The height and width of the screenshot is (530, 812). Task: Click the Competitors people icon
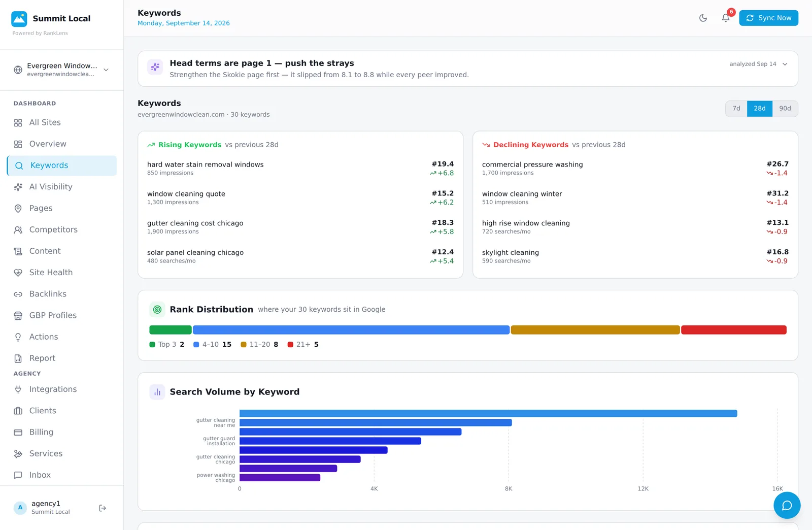[18, 229]
